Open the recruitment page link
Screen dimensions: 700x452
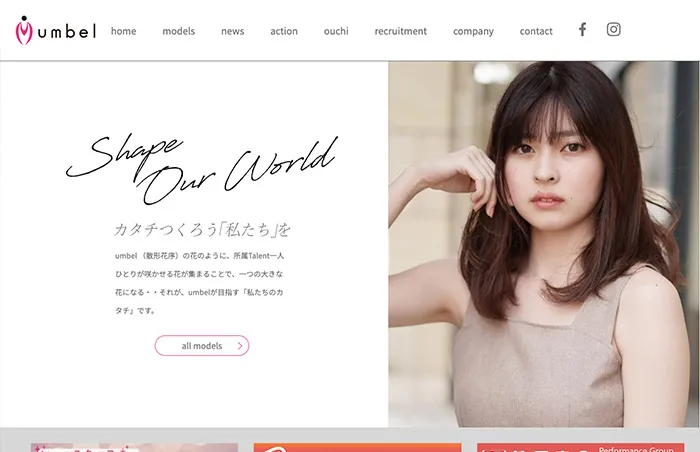click(400, 31)
